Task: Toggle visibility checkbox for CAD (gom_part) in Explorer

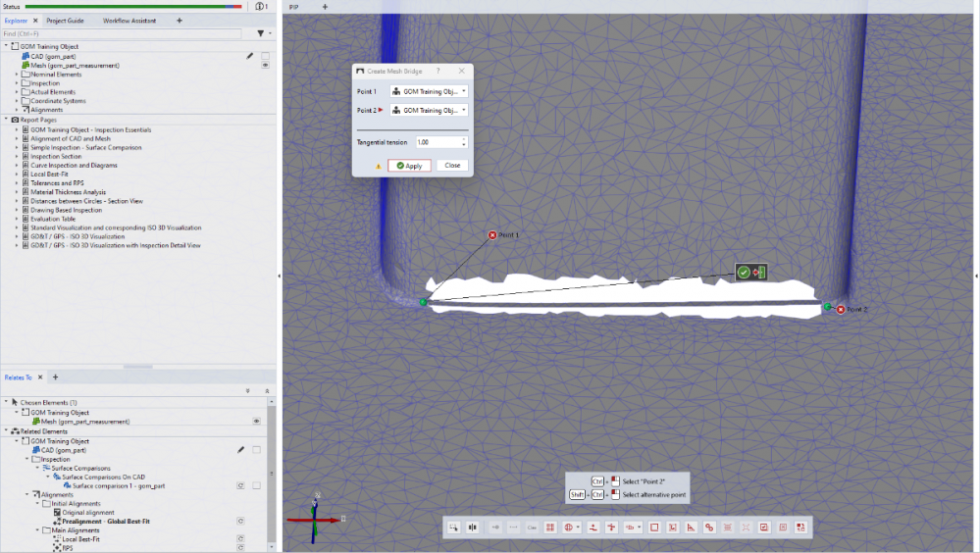Action: [265, 56]
